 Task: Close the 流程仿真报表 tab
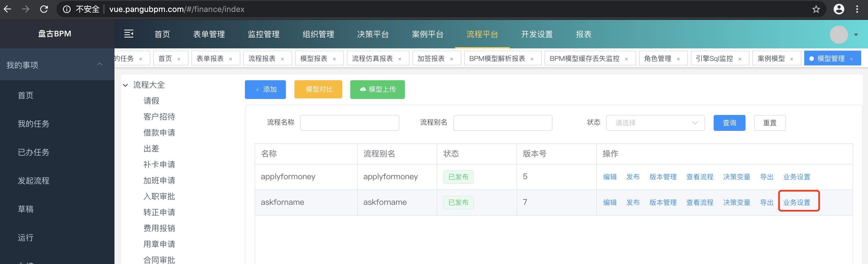(x=400, y=59)
